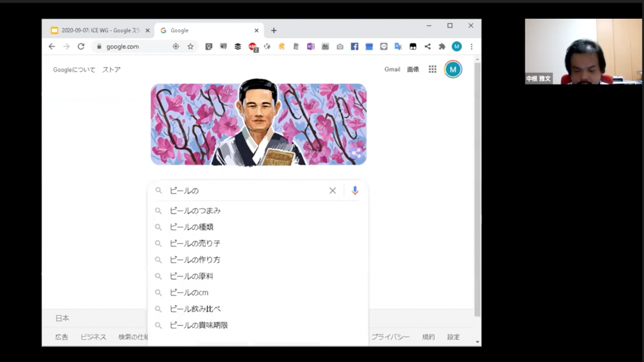Open the Google account avatar on page
The image size is (644, 362).
[x=453, y=69]
